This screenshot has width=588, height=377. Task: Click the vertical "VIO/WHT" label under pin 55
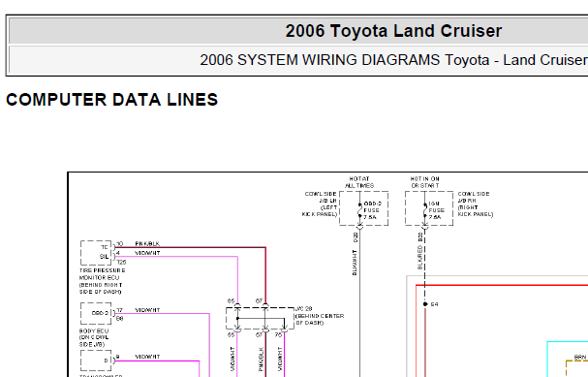[x=232, y=360]
